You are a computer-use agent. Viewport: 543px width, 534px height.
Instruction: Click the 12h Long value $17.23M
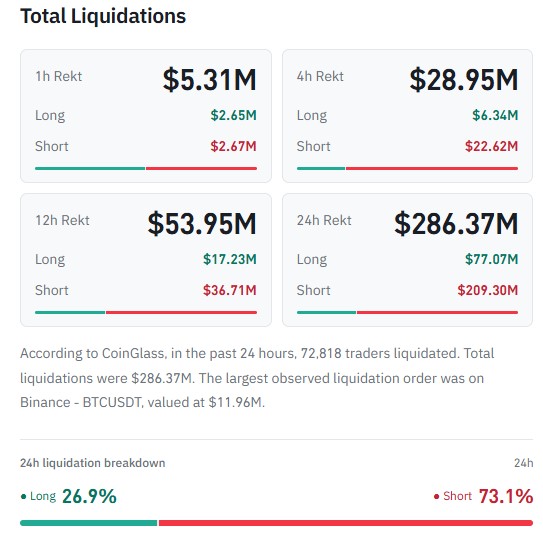coord(230,259)
